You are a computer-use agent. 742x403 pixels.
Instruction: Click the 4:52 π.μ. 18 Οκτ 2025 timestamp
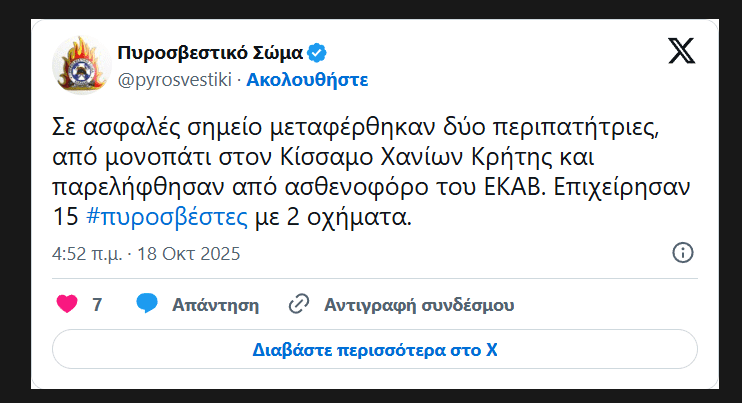pos(146,254)
